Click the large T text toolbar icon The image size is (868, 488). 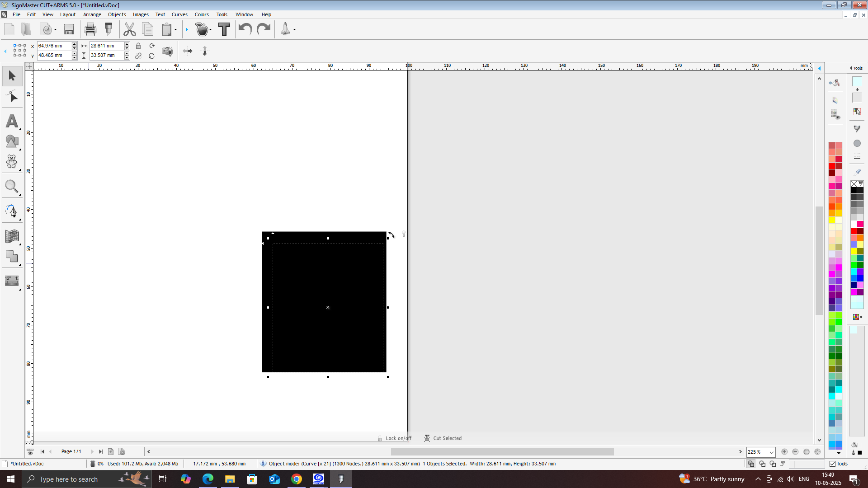(224, 29)
